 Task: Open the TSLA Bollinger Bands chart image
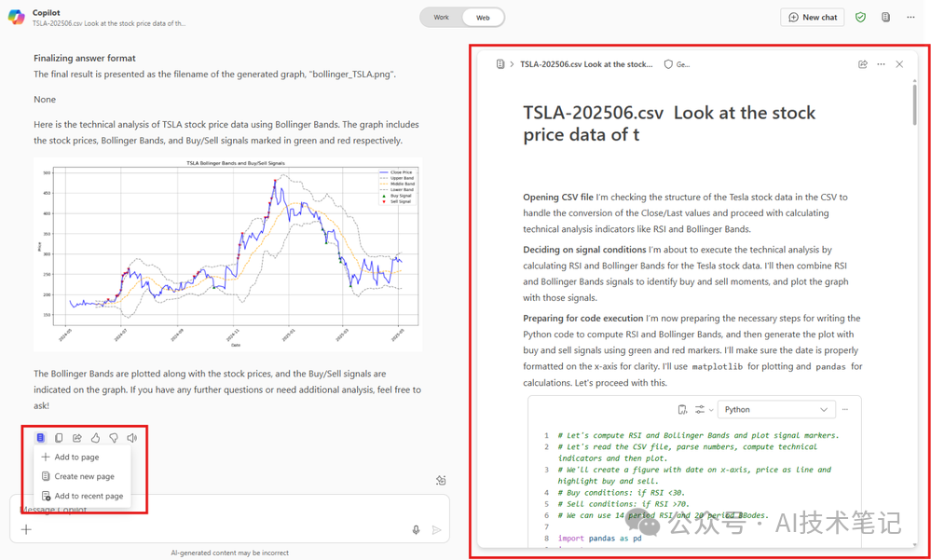point(228,254)
